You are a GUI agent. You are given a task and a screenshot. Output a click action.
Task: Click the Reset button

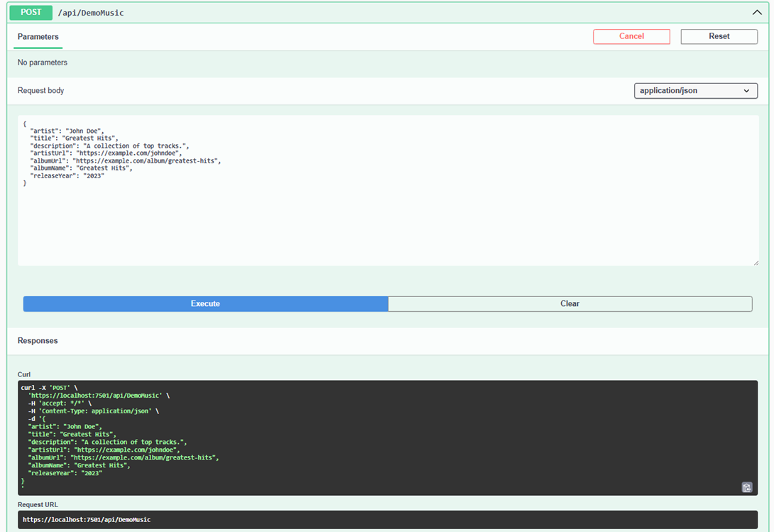(719, 36)
